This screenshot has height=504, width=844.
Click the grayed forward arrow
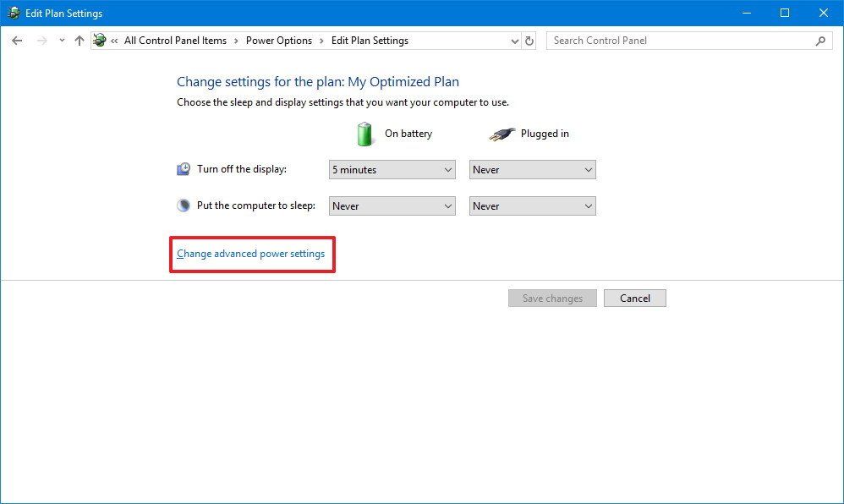41,40
